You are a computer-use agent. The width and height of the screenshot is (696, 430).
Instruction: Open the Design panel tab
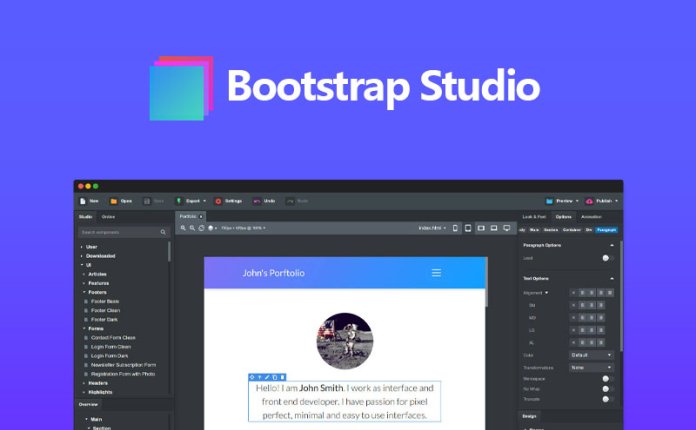[x=529, y=416]
